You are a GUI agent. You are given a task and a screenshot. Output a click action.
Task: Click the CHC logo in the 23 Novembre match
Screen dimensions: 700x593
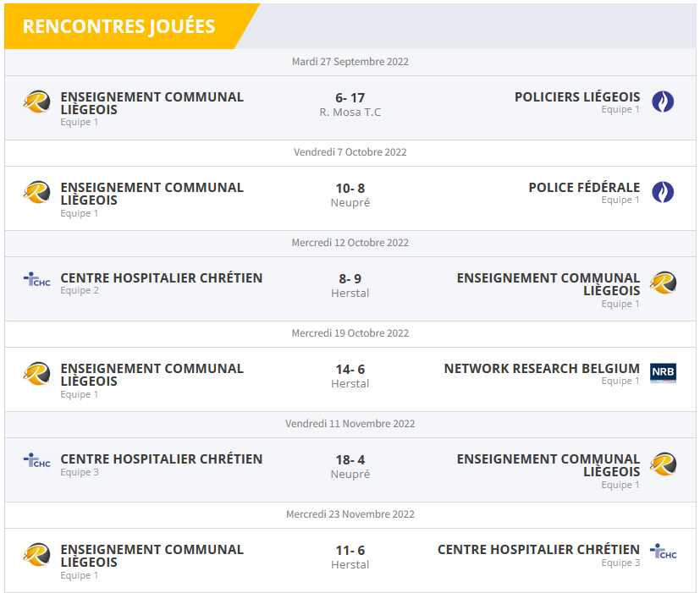pyautogui.click(x=663, y=552)
